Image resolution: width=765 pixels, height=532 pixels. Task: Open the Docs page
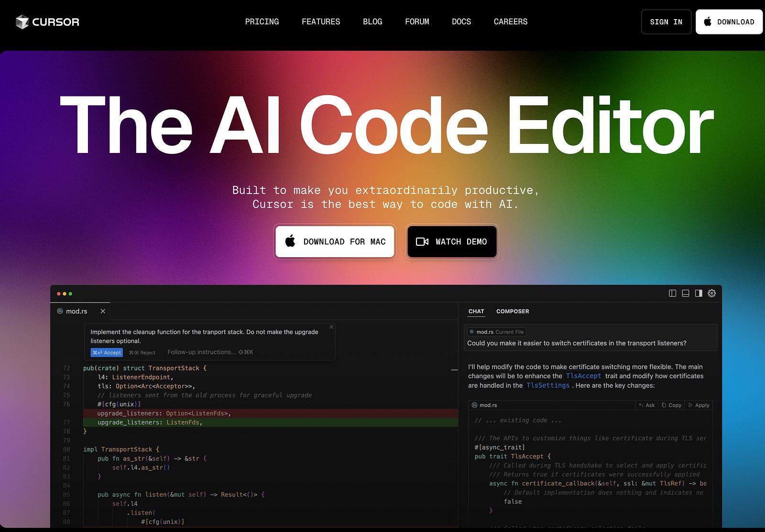coord(461,22)
